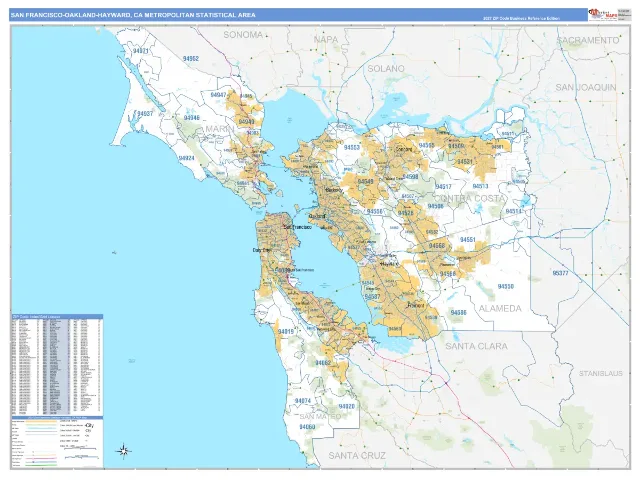The height and width of the screenshot is (480, 640).
Task: Click the Hayward city label
Action: click(x=389, y=264)
